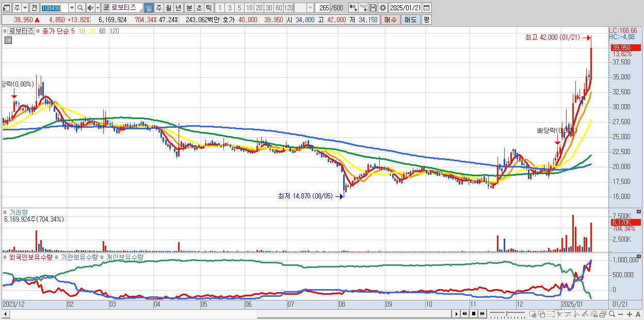Toggle the 전 button in top toolbar
Screen dimensions: 644x320
[34, 8]
